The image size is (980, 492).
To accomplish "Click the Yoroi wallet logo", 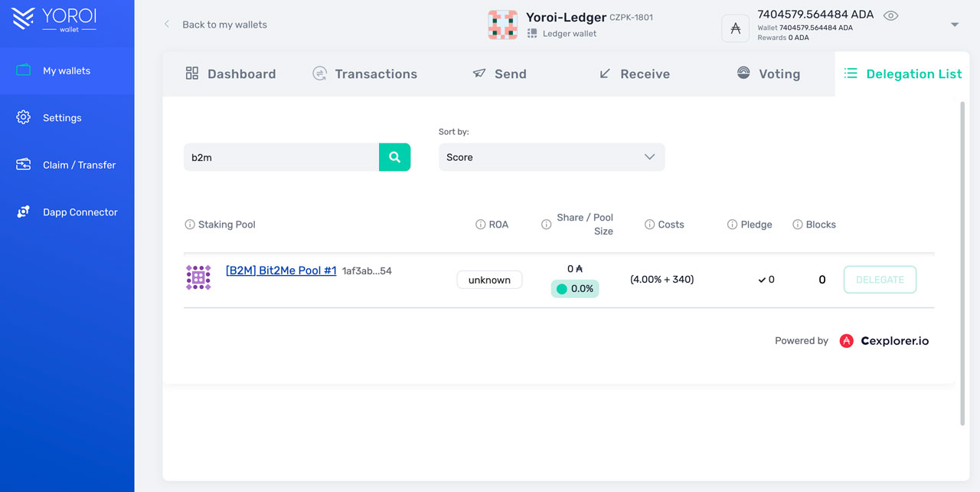I will (x=54, y=18).
